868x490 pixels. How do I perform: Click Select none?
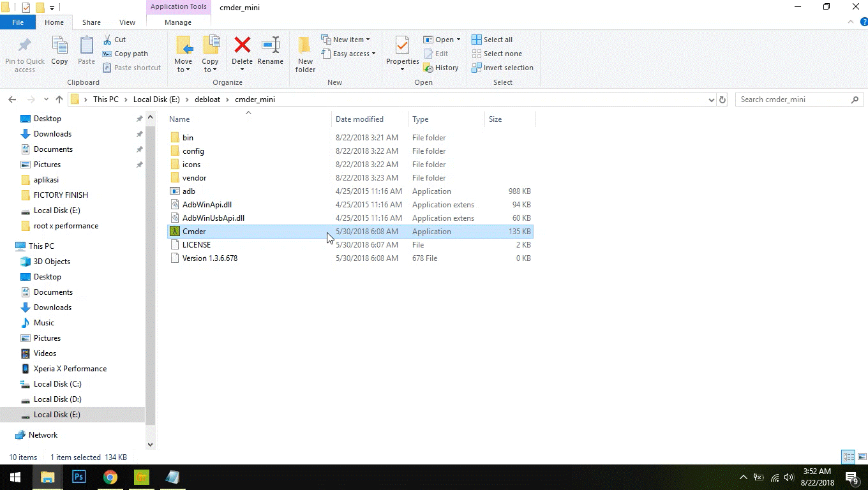pyautogui.click(x=497, y=54)
